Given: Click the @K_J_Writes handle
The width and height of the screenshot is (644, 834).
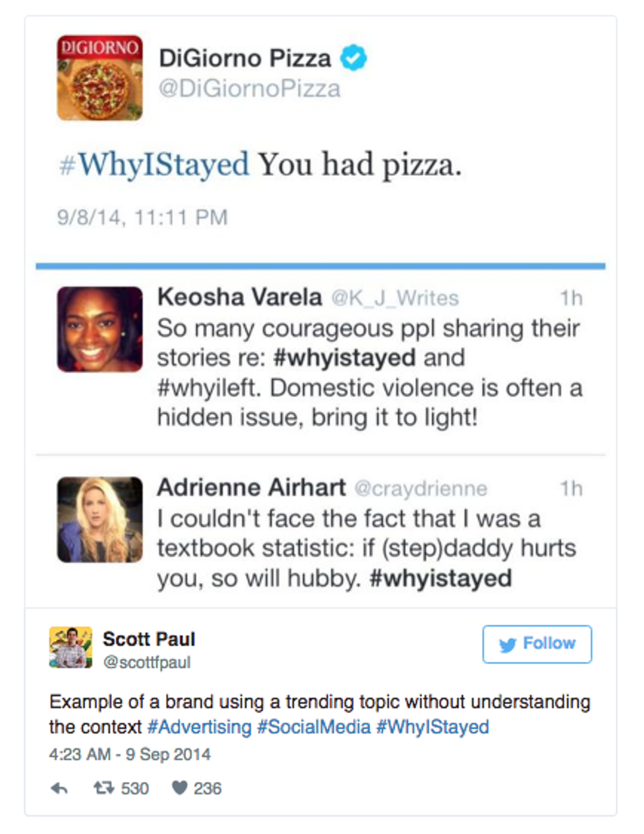Looking at the screenshot, I should 395,298.
